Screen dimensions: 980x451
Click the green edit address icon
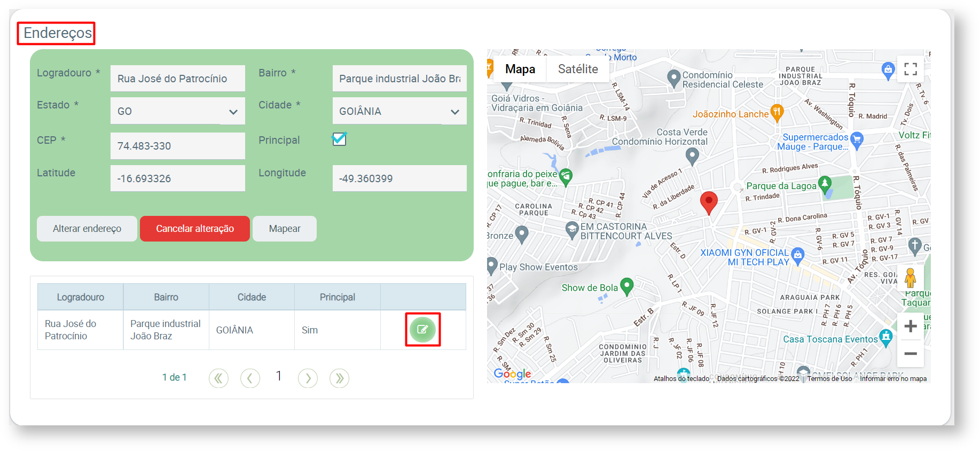(x=422, y=330)
